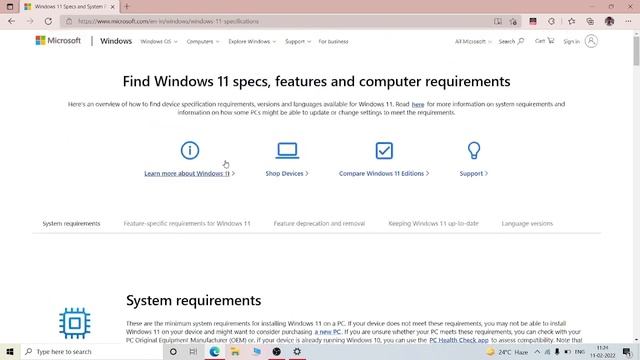Open the browser profile avatar

click(x=609, y=21)
